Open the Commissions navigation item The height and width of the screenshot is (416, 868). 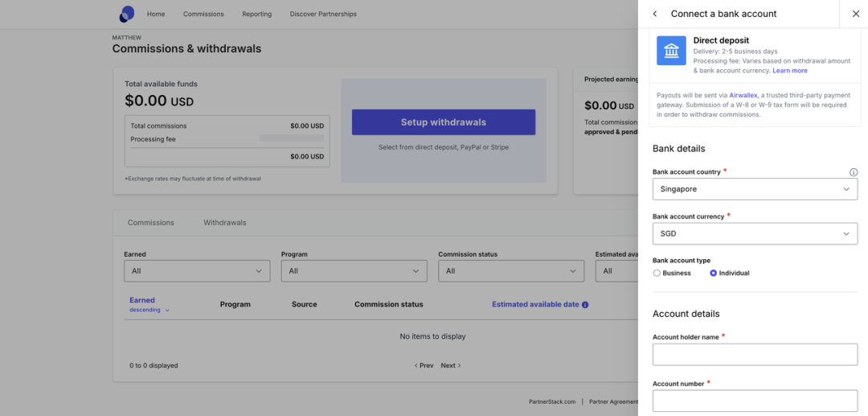click(x=203, y=14)
